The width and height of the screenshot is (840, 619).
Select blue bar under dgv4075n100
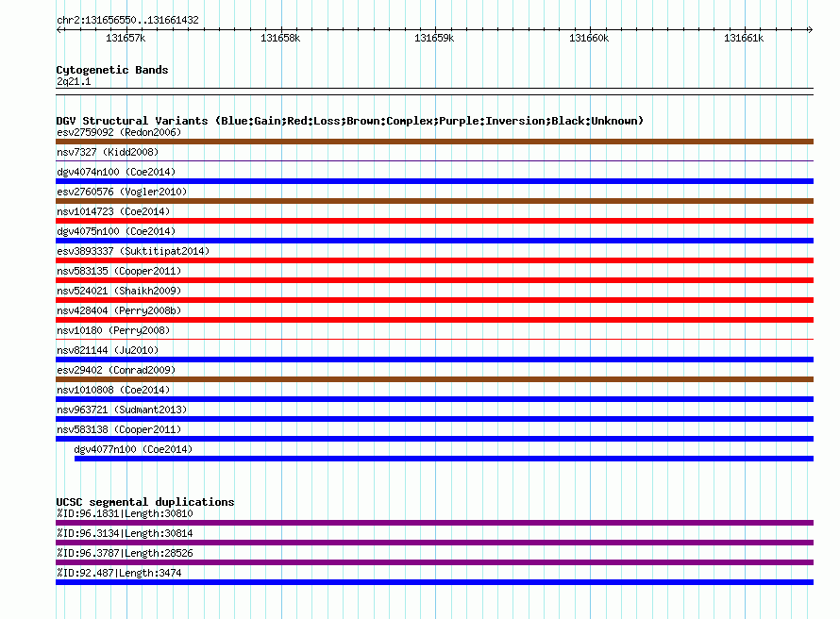pos(434,241)
